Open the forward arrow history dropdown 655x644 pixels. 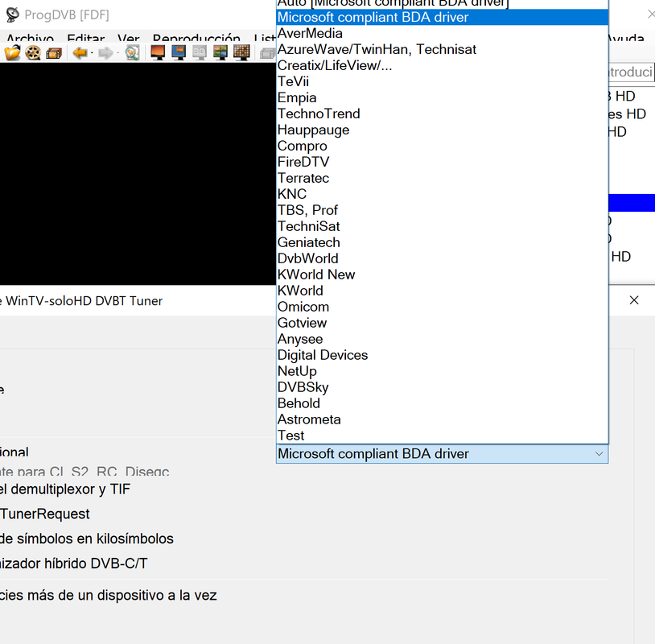point(117,53)
